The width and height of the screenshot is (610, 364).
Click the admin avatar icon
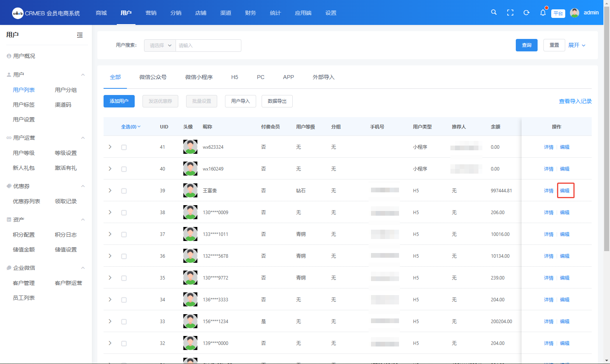coord(574,13)
